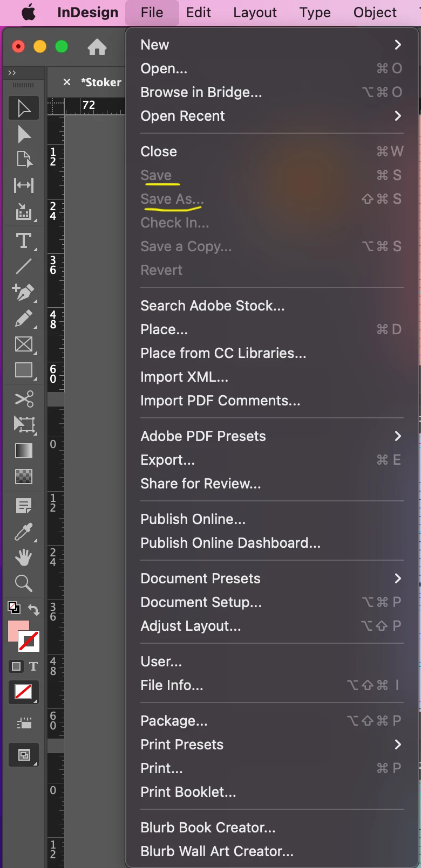Choose Adjust Layout...
Viewport: 421px width, 868px height.
pyautogui.click(x=272, y=626)
